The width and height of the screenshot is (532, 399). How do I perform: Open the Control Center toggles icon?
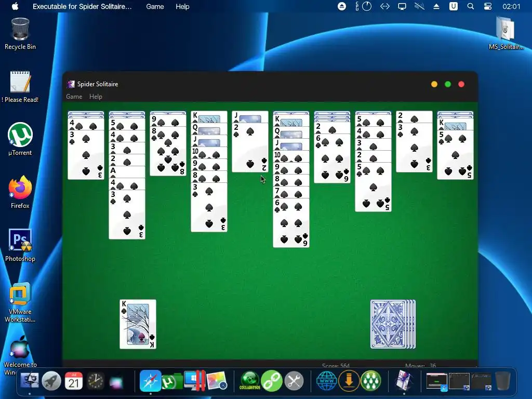[x=487, y=6]
